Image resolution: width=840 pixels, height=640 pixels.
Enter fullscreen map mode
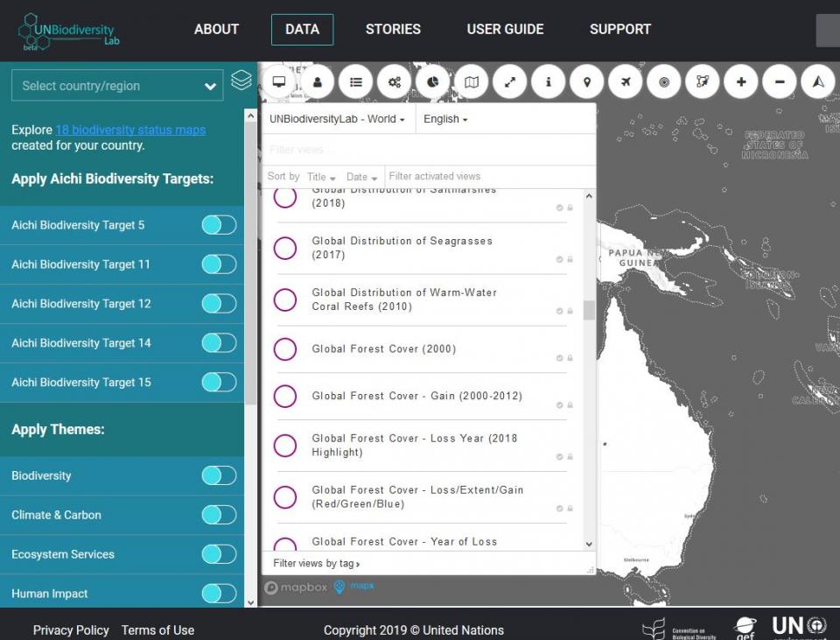click(x=510, y=81)
